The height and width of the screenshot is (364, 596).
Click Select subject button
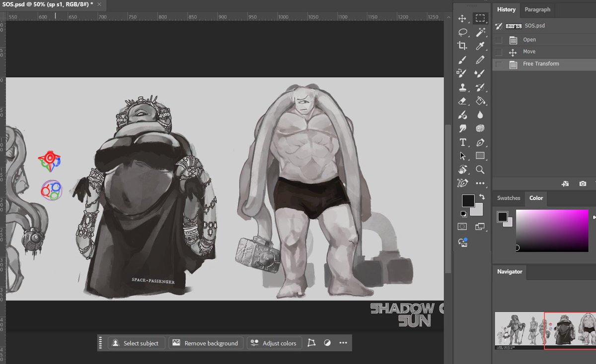coord(136,343)
